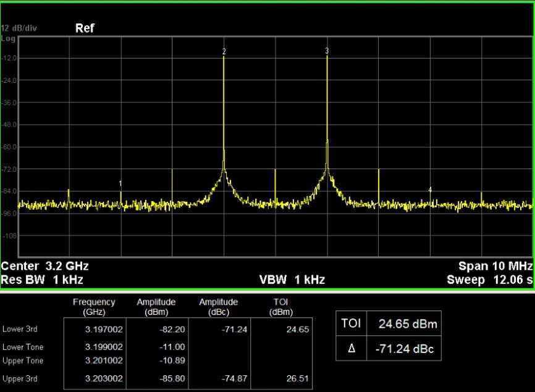The image size is (535, 392).
Task: Select the Res BW 1 kHz setting
Action: coord(41,280)
